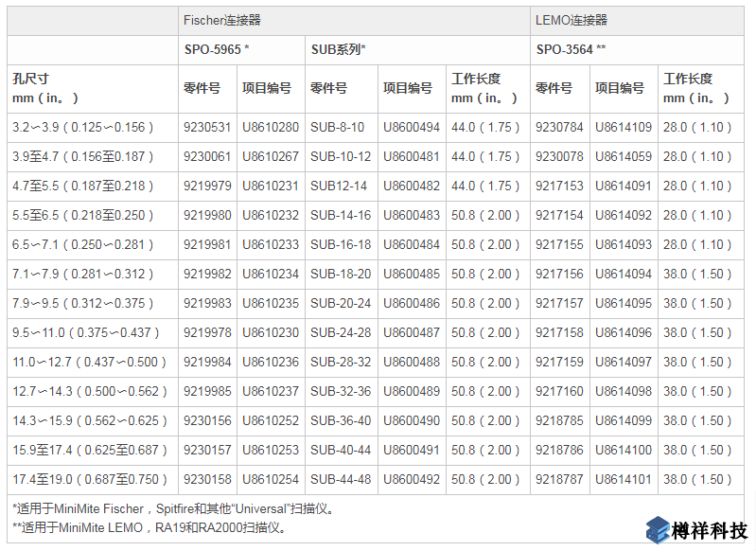Screen dimensions: 756x551
Task: Click the LEMO连接器 header cell
Action: point(571,19)
